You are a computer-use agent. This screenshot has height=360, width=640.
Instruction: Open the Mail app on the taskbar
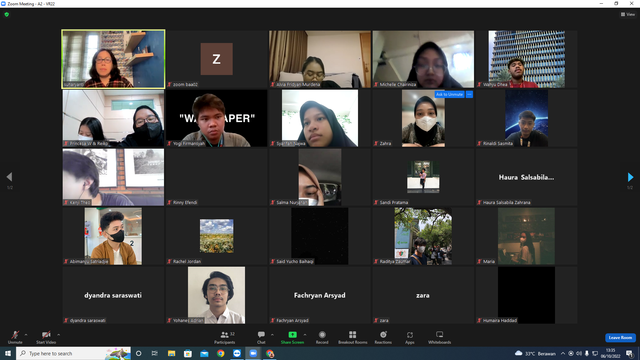[204, 353]
